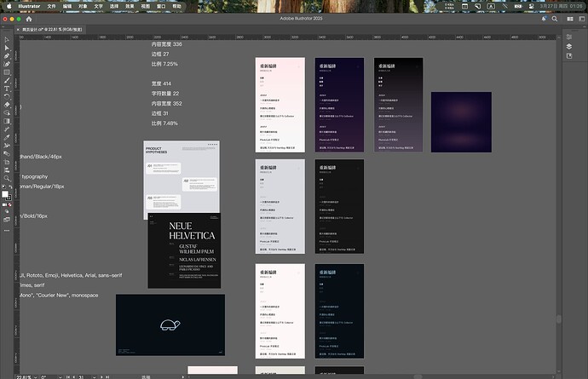Open the 文件 menu
Screen dimensions: 588x379
click(51, 6)
